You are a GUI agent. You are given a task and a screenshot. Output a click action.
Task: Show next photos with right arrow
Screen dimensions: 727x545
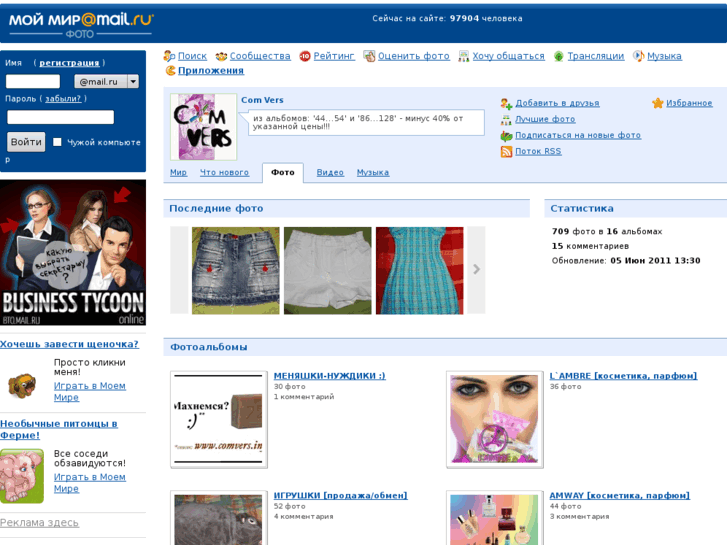tap(476, 269)
